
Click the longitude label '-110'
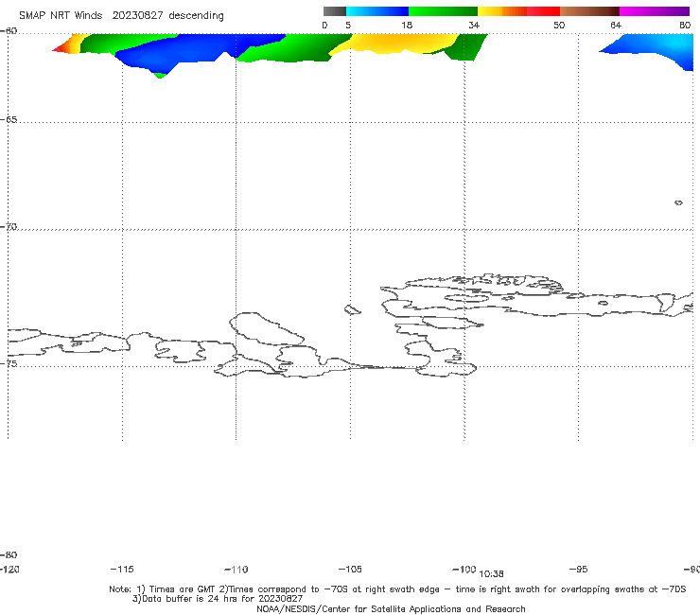(236, 570)
